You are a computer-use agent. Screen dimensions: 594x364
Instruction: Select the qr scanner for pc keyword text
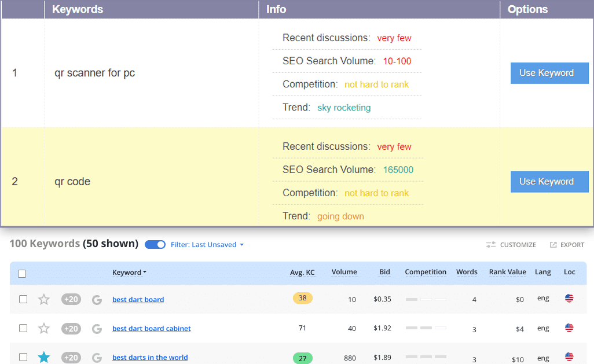pos(95,73)
